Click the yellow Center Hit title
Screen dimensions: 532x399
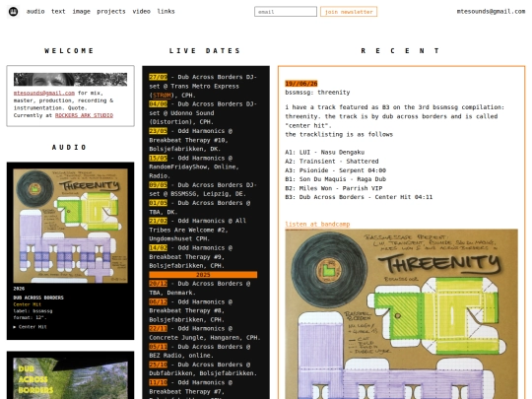[x=28, y=304]
